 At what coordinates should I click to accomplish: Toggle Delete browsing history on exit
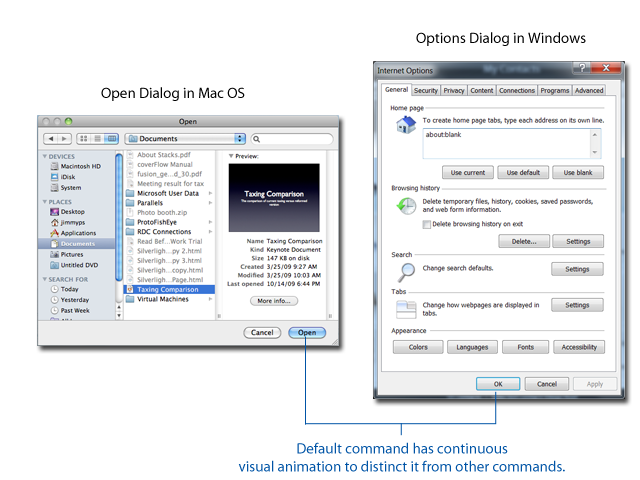[x=427, y=224]
